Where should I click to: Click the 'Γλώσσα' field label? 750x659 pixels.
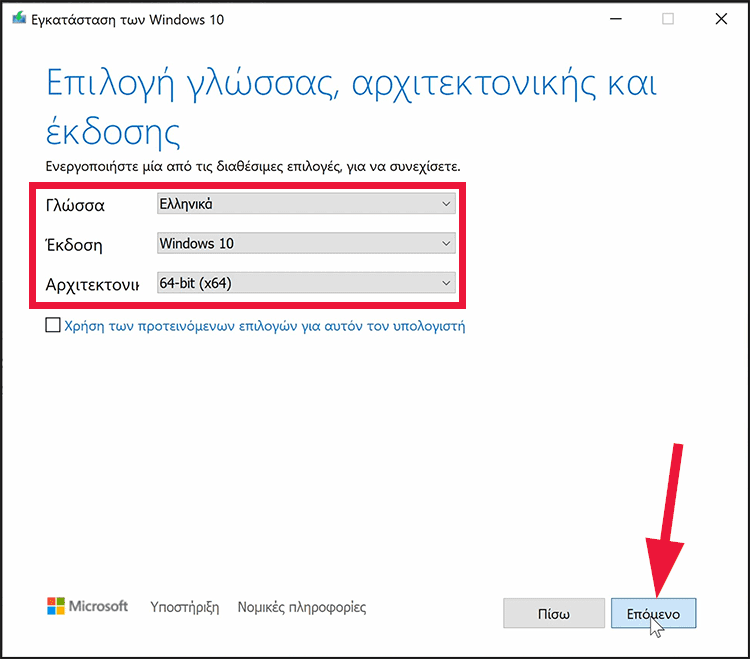point(75,205)
